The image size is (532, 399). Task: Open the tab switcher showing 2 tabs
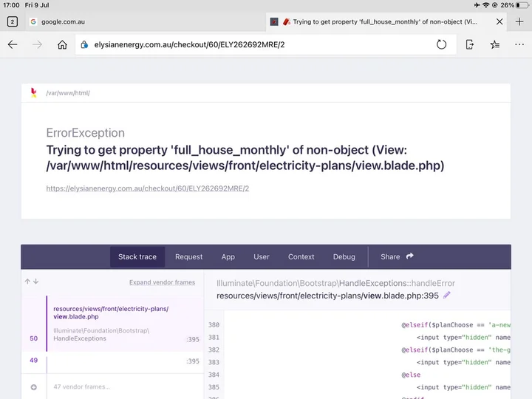(12, 21)
